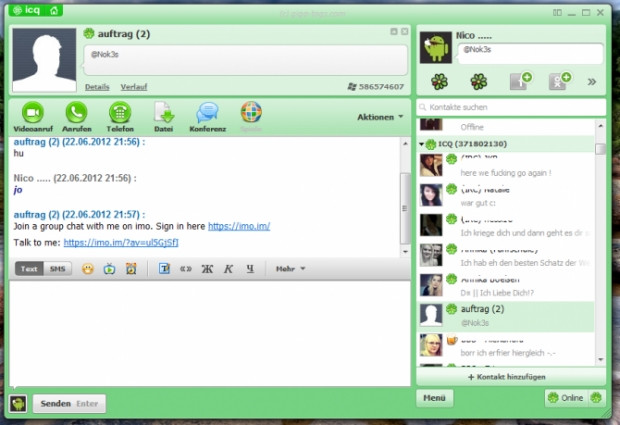Image resolution: width=620 pixels, height=425 pixels.
Task: Send a file with Datei icon
Action: coord(164,113)
